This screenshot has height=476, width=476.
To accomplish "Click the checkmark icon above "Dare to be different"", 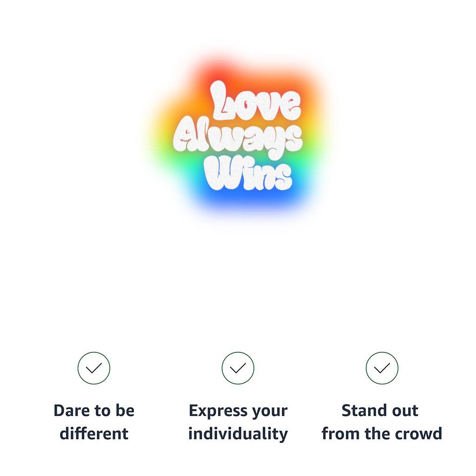I will pos(94,368).
